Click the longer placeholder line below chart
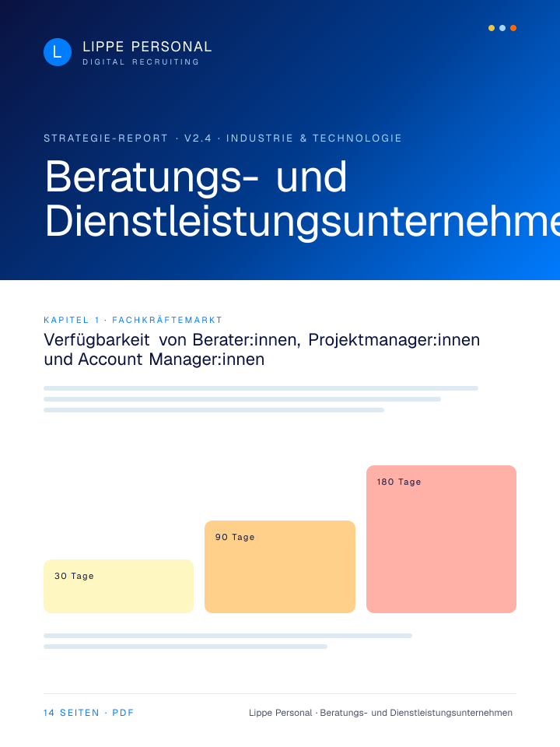 [228, 636]
